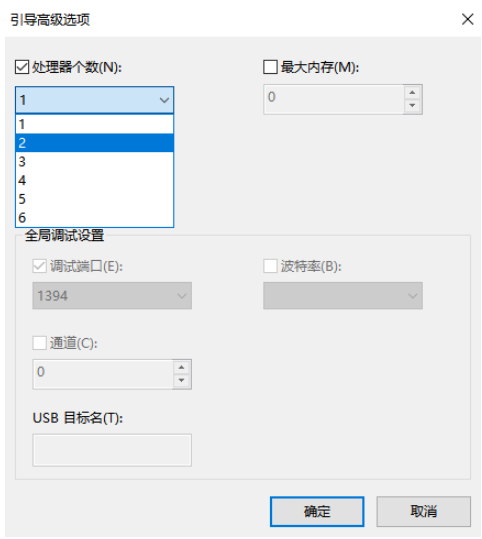Select 1 in processor count list
The image size is (482, 539).
pyautogui.click(x=95, y=124)
